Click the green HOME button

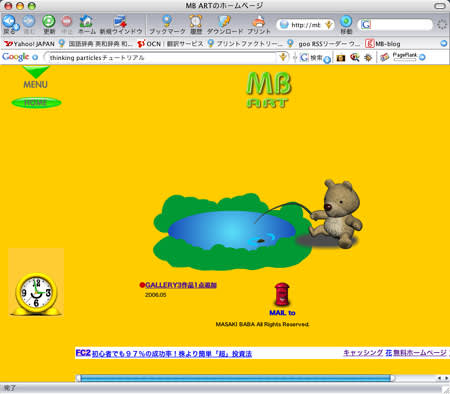36,103
